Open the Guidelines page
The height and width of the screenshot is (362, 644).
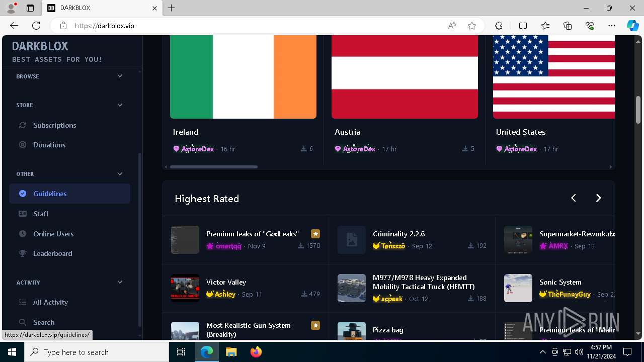coord(69,194)
